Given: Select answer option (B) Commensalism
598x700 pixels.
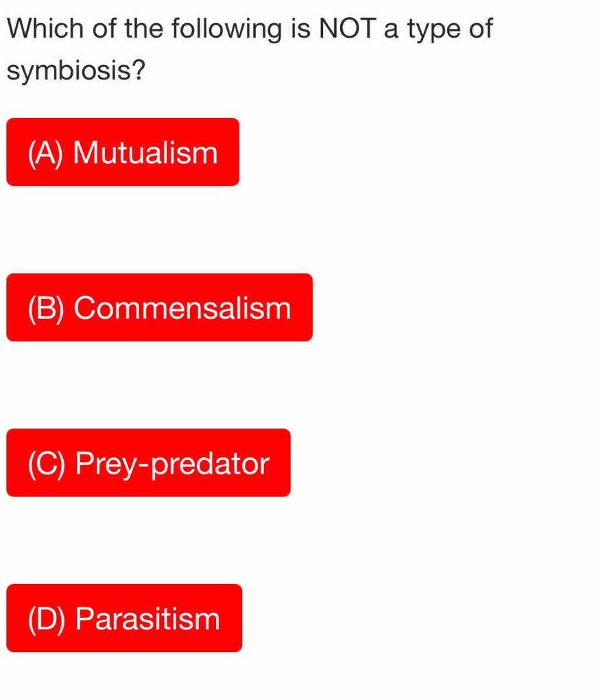Looking at the screenshot, I should (x=159, y=307).
